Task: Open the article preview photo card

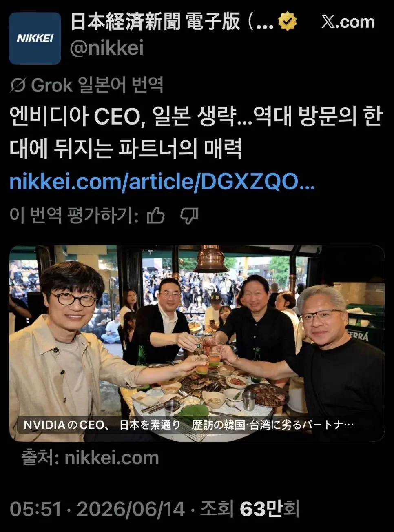Action: (x=197, y=343)
